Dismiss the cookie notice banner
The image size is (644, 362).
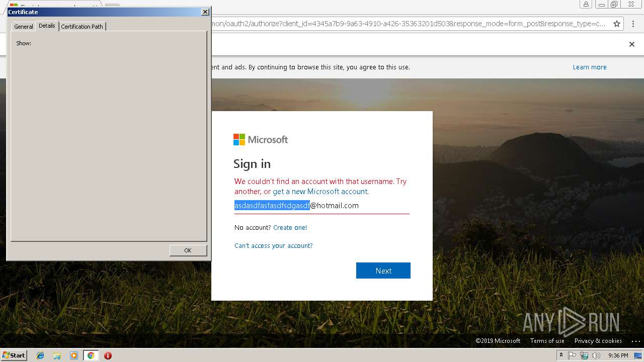[632, 44]
